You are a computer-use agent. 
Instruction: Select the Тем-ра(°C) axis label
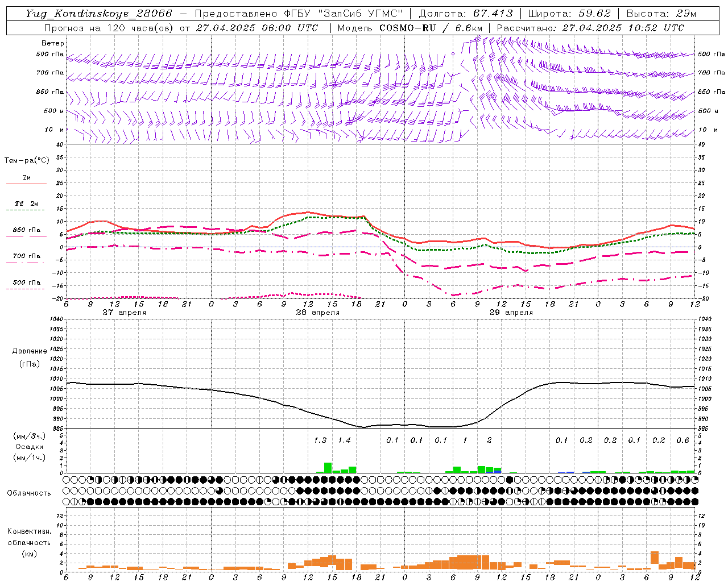pos(27,161)
